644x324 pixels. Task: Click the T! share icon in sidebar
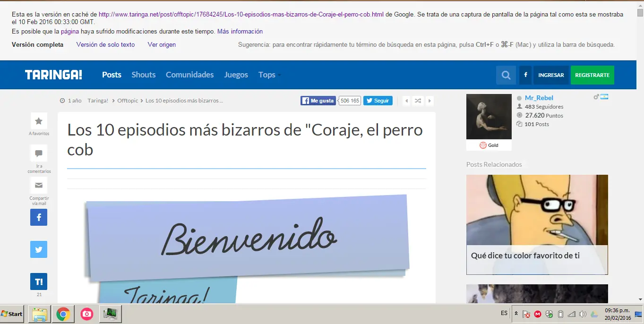pos(39,281)
